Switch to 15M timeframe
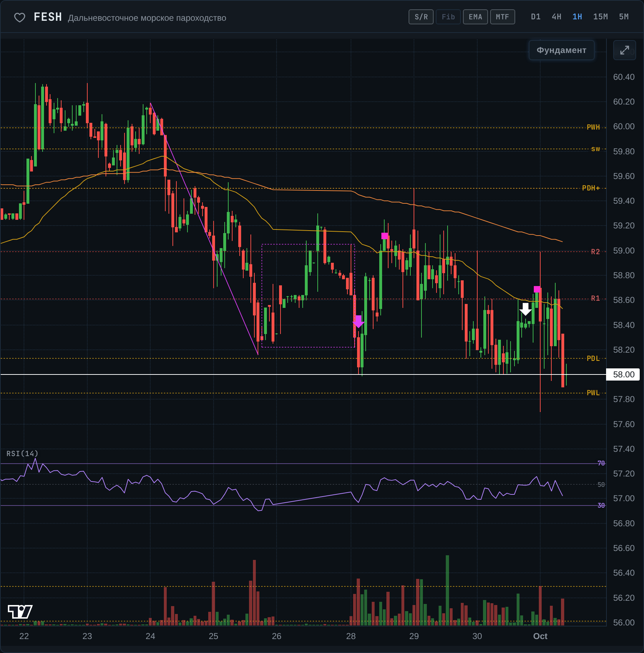 pos(600,17)
